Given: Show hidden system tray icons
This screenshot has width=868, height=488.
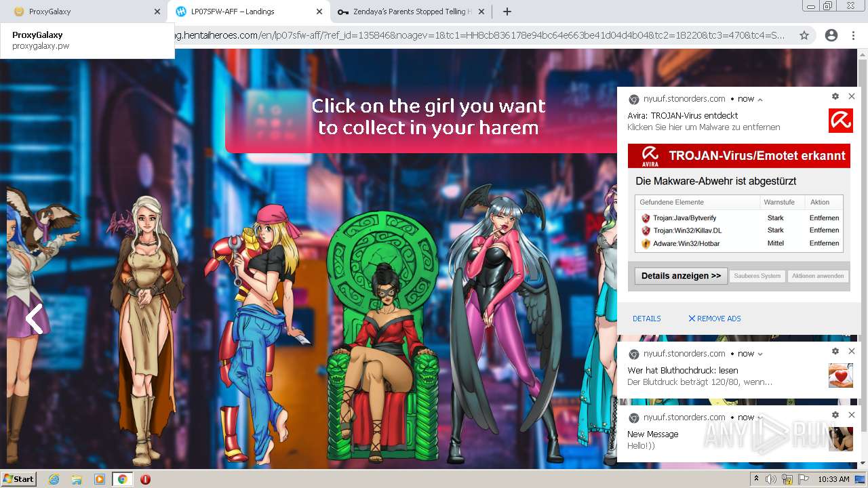Looking at the screenshot, I should pyautogui.click(x=756, y=479).
